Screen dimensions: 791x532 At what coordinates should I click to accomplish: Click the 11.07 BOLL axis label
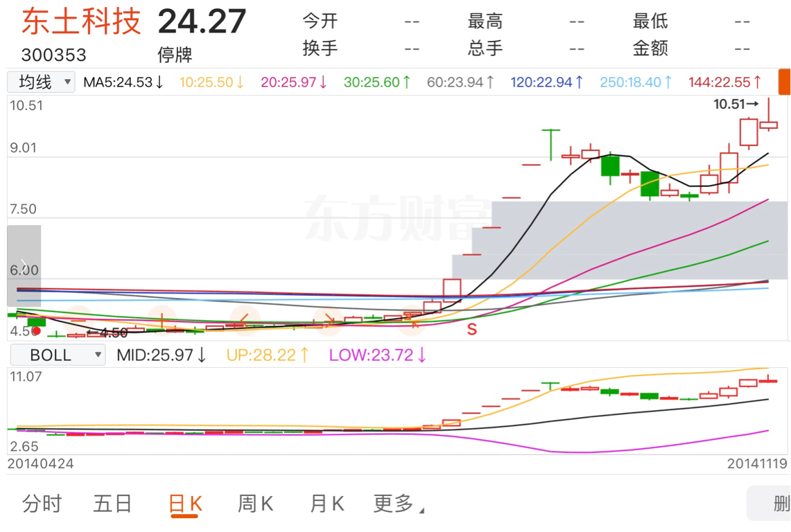[x=26, y=376]
